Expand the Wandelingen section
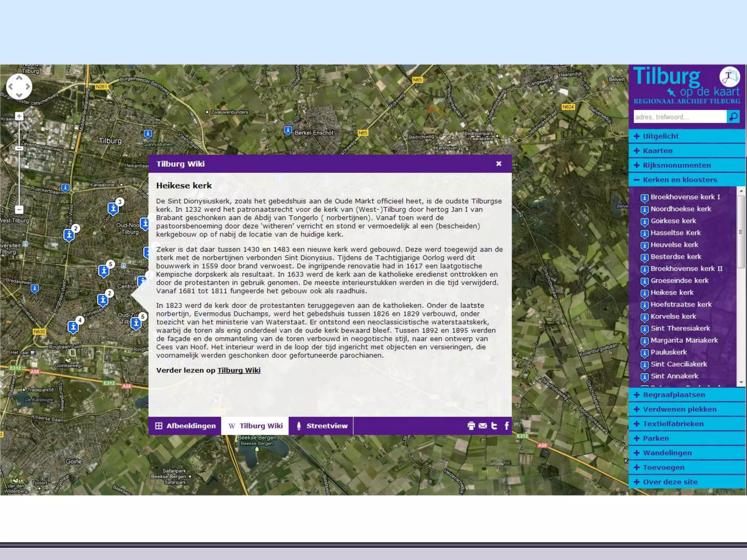This screenshot has height=560, width=747. click(667, 453)
